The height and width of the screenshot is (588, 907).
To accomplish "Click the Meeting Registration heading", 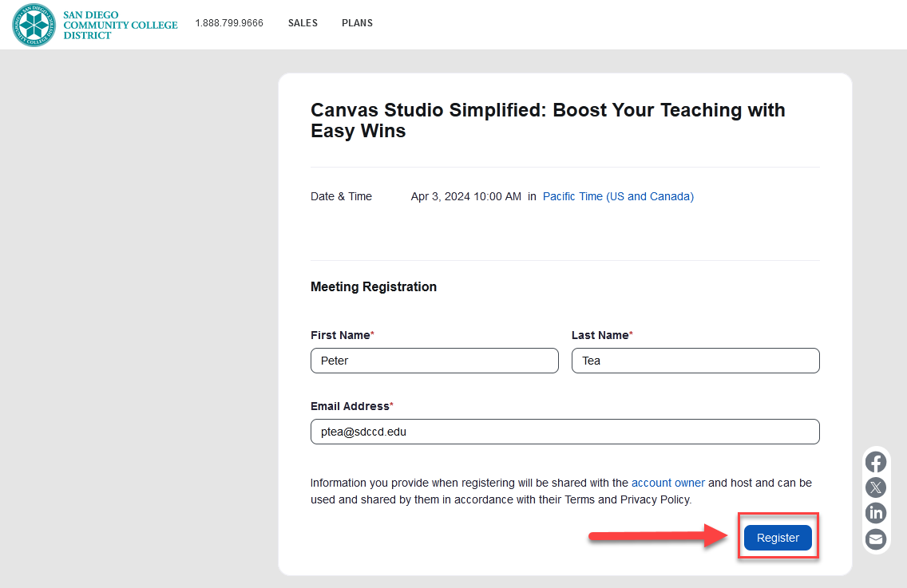I will tap(374, 286).
